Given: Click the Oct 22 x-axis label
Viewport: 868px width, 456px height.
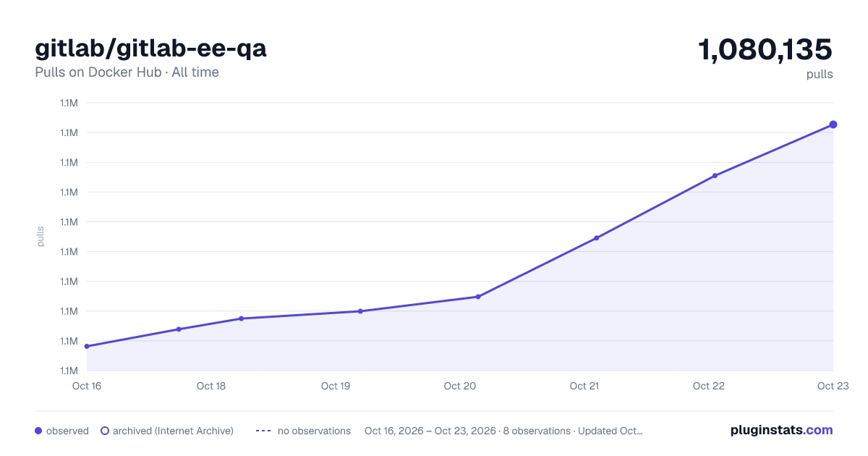Looking at the screenshot, I should click(709, 386).
